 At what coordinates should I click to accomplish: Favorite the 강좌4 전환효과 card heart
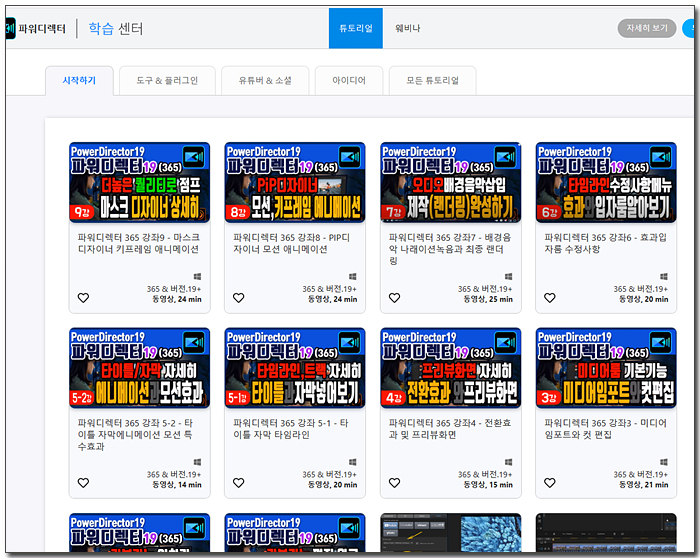(x=394, y=483)
